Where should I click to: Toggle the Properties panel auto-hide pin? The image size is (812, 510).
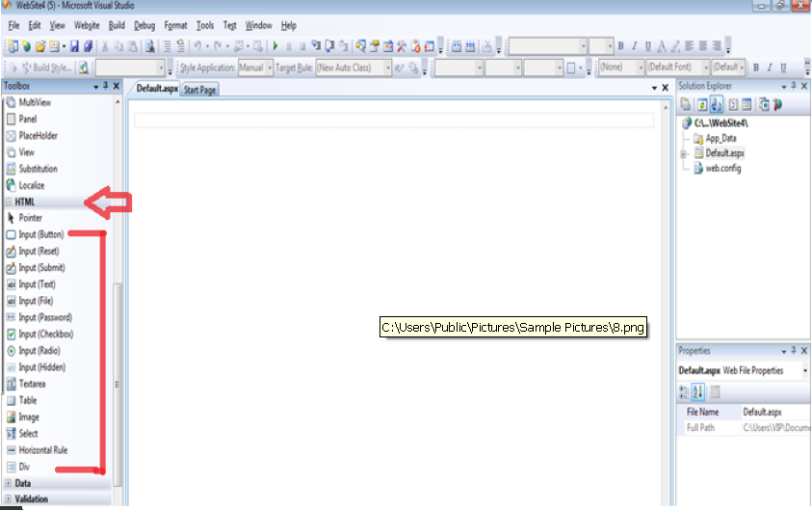click(x=794, y=350)
